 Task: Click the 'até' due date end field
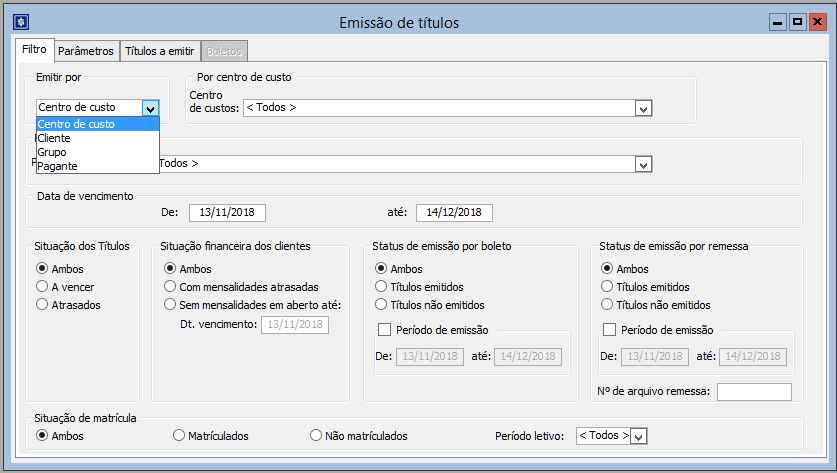[x=454, y=212]
